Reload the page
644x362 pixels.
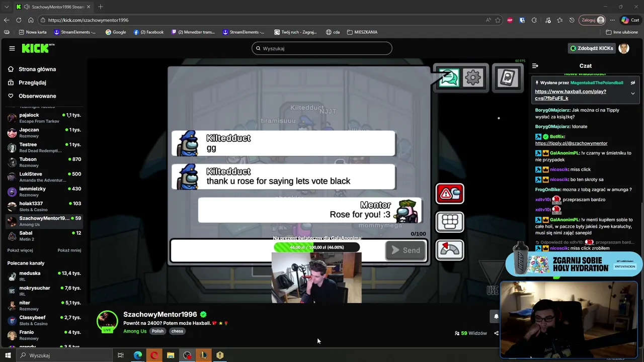tap(19, 20)
